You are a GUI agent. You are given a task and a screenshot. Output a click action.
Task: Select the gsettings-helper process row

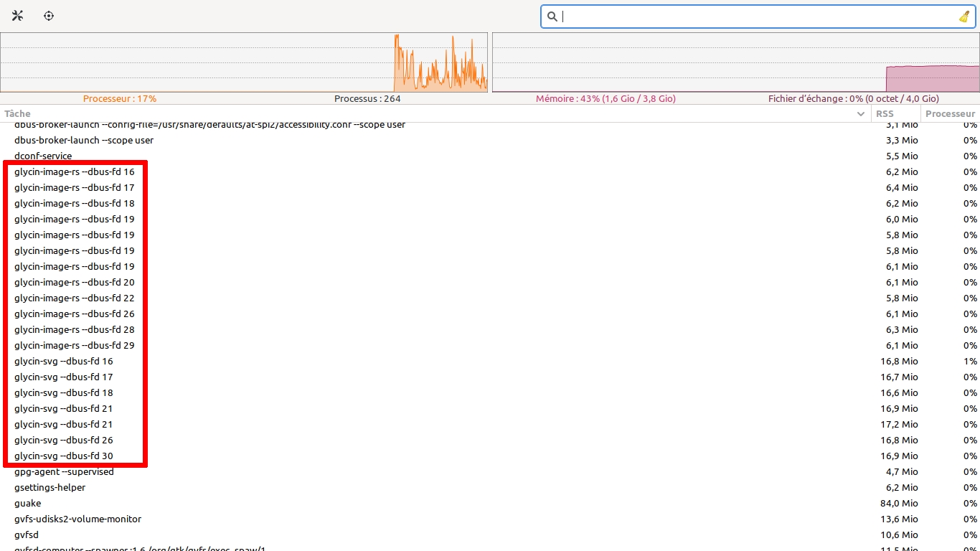490,487
